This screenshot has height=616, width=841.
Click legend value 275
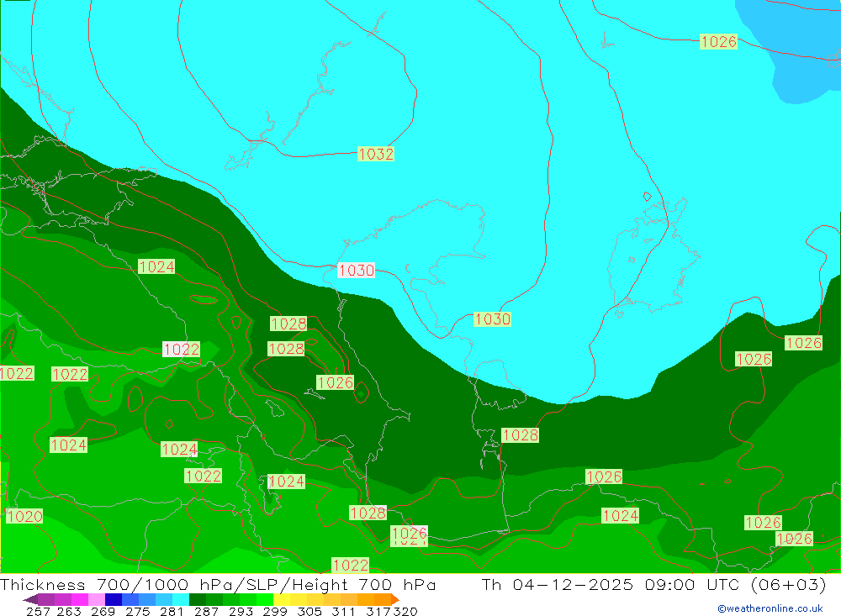click(x=137, y=611)
